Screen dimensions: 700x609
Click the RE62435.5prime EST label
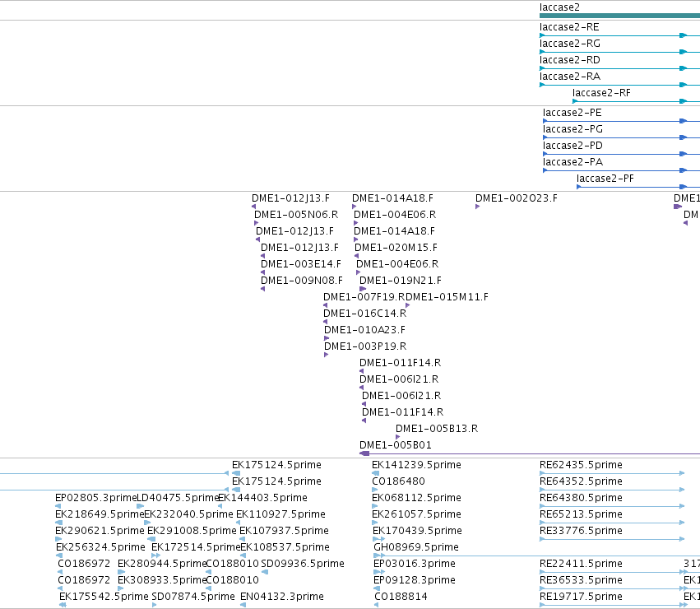pyautogui.click(x=581, y=465)
